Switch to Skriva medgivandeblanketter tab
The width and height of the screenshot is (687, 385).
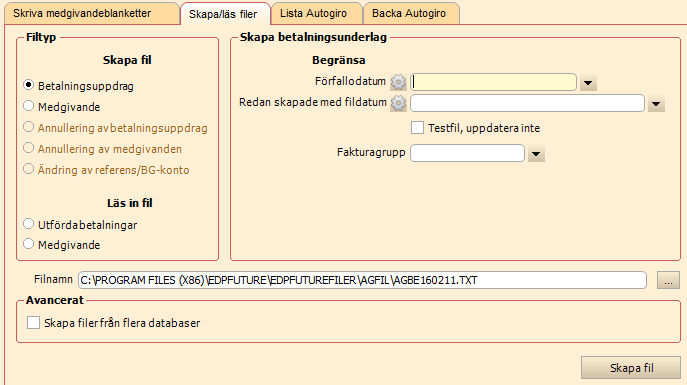[92, 14]
